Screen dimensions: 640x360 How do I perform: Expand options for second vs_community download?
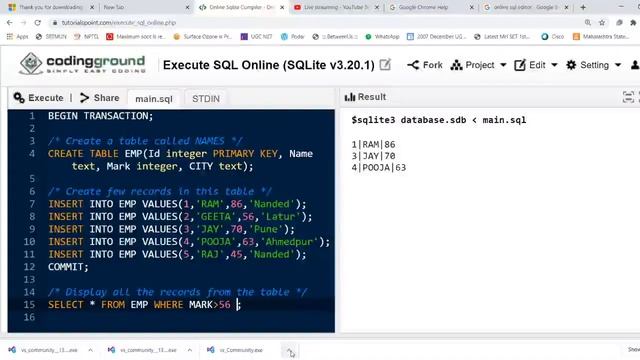(190, 350)
